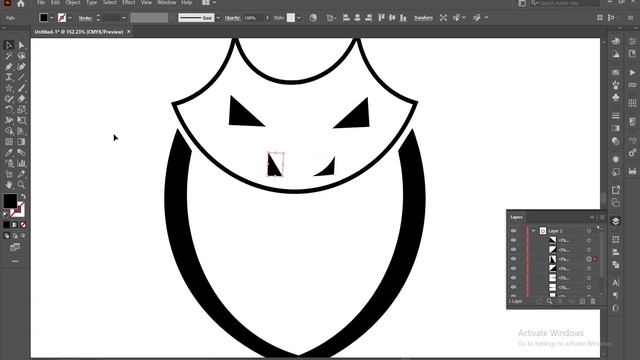The height and width of the screenshot is (360, 640).
Task: Open the View menu
Action: [146, 3]
